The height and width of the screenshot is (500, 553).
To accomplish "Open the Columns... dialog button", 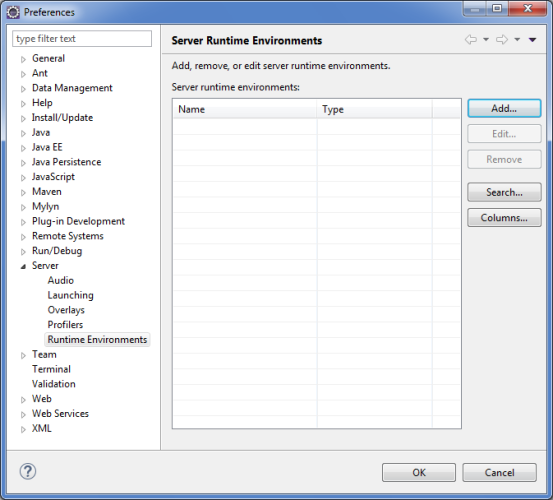I will [x=504, y=218].
